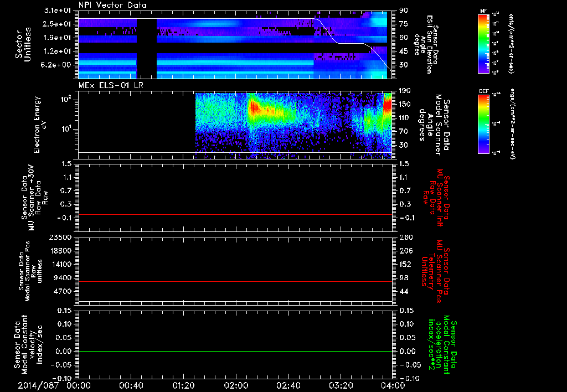Click the 2014/087 date label

click(38, 385)
